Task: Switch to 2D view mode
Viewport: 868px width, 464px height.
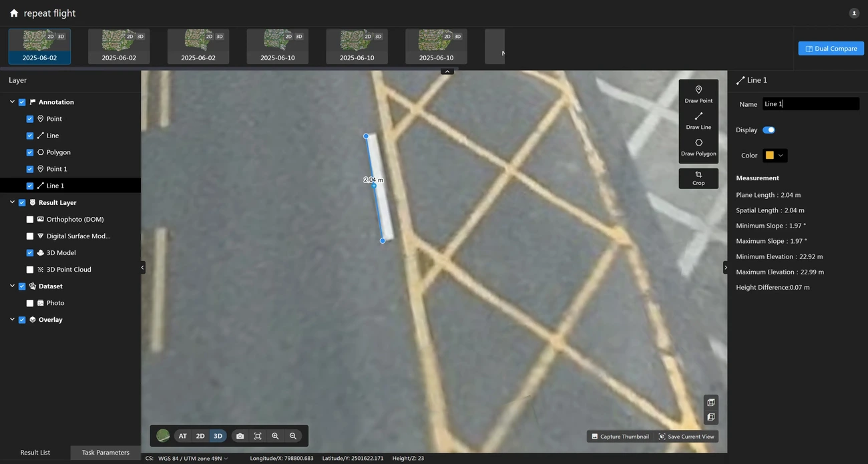Action: tap(200, 436)
